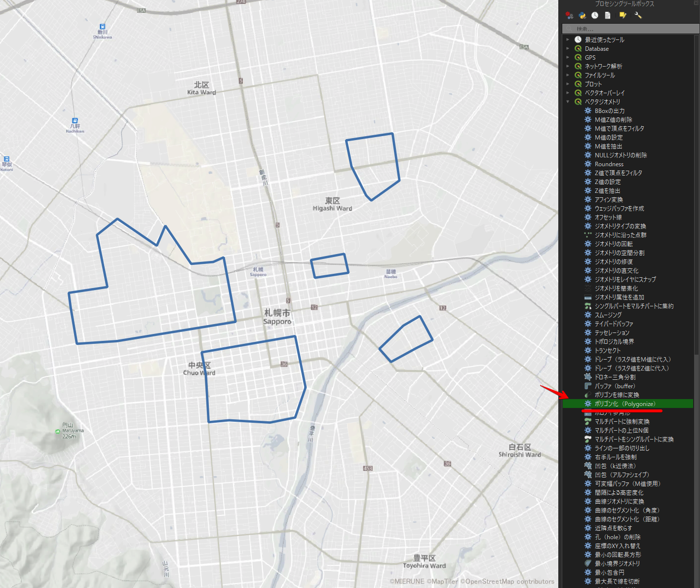The height and width of the screenshot is (588, 700).
Task: Select the トランセクト tool
Action: coord(608,351)
